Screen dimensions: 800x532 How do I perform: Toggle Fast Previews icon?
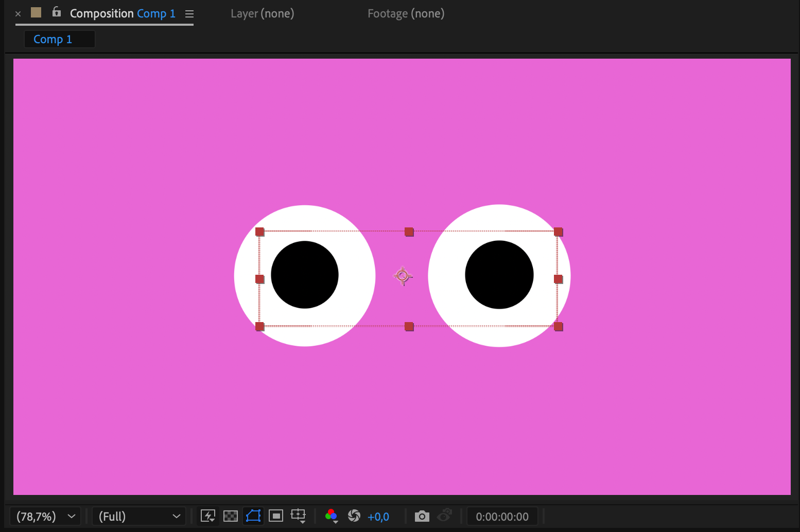pos(208,516)
